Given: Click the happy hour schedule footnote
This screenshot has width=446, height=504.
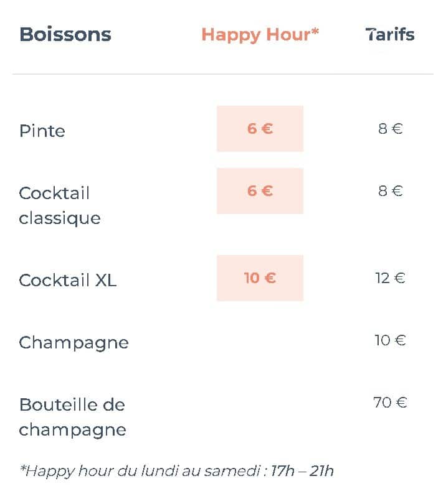Looking at the screenshot, I should coord(177,471).
